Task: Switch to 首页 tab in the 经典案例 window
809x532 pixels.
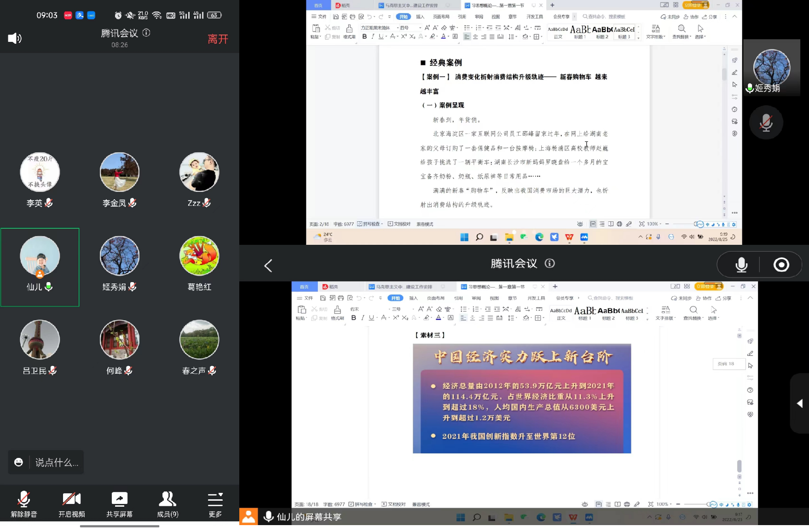Action: (318, 5)
